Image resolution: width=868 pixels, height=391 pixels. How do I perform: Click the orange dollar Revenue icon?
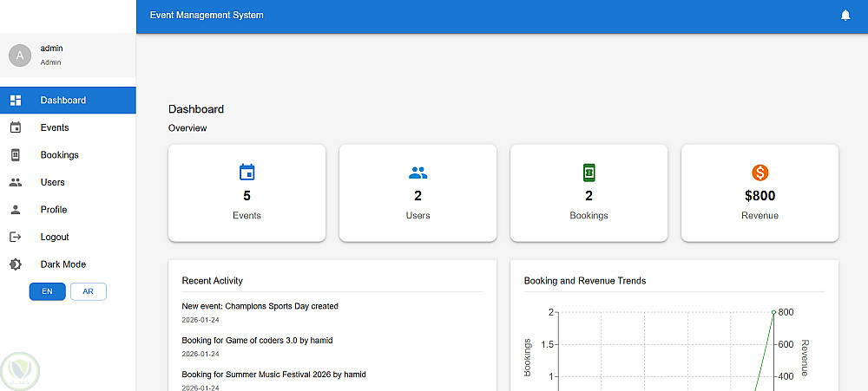click(759, 173)
